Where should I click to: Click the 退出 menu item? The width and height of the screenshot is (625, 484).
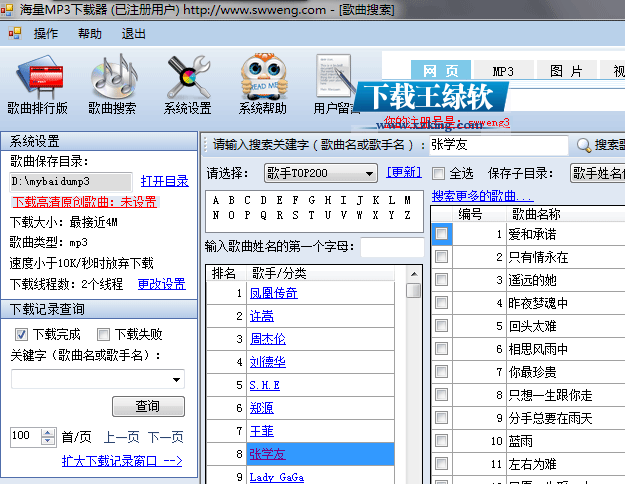point(134,33)
